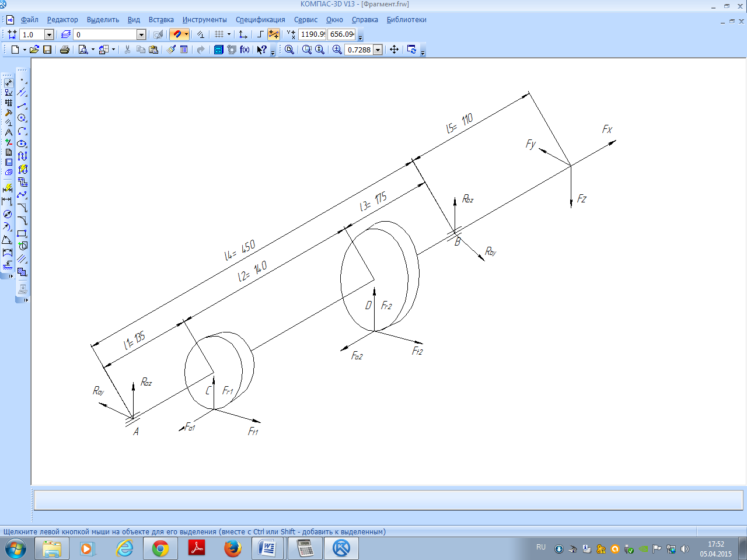Click the Save file icon
This screenshot has height=560, width=747.
coord(47,50)
